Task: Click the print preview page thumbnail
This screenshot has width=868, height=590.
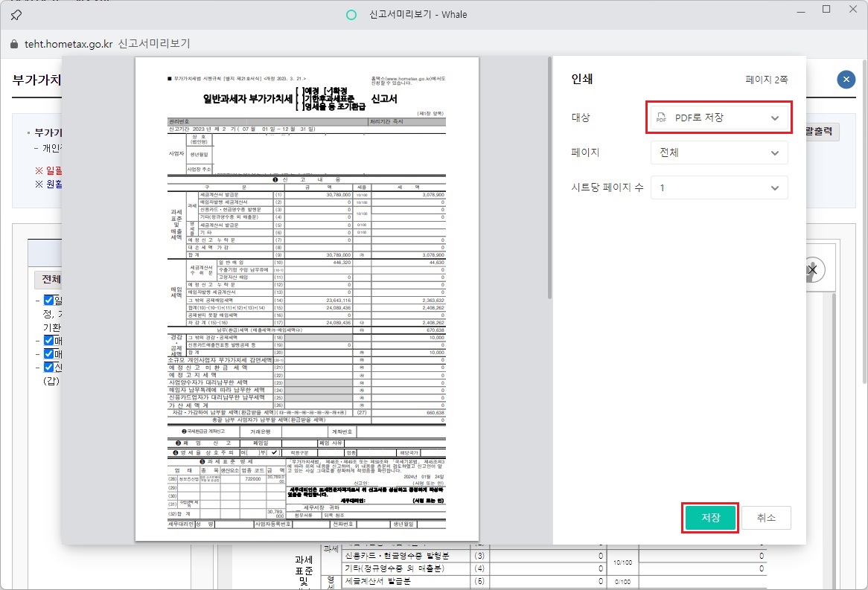Action: [x=307, y=299]
